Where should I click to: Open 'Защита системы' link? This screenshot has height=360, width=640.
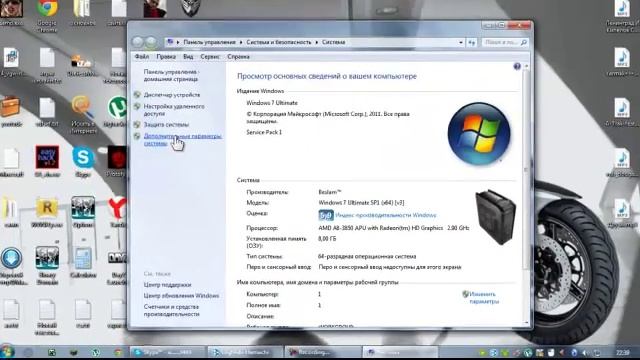pyautogui.click(x=166, y=124)
